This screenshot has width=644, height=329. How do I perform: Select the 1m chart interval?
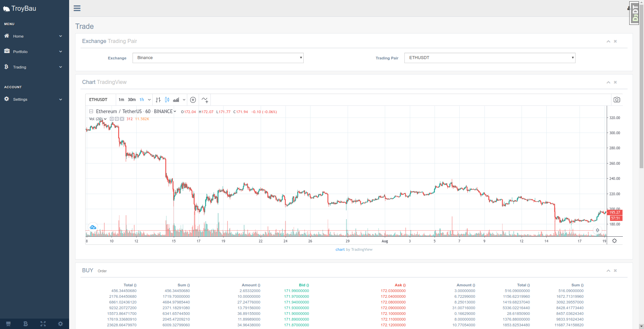(121, 100)
